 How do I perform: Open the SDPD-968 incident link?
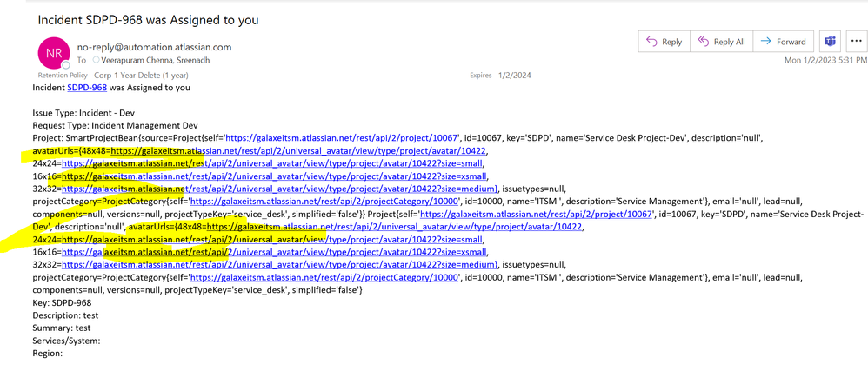click(87, 88)
